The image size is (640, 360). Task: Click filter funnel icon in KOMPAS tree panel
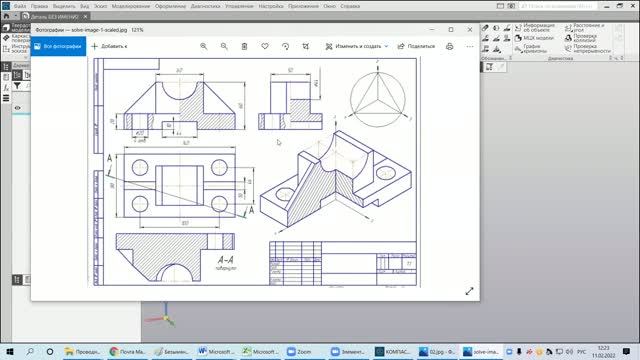(x=17, y=86)
